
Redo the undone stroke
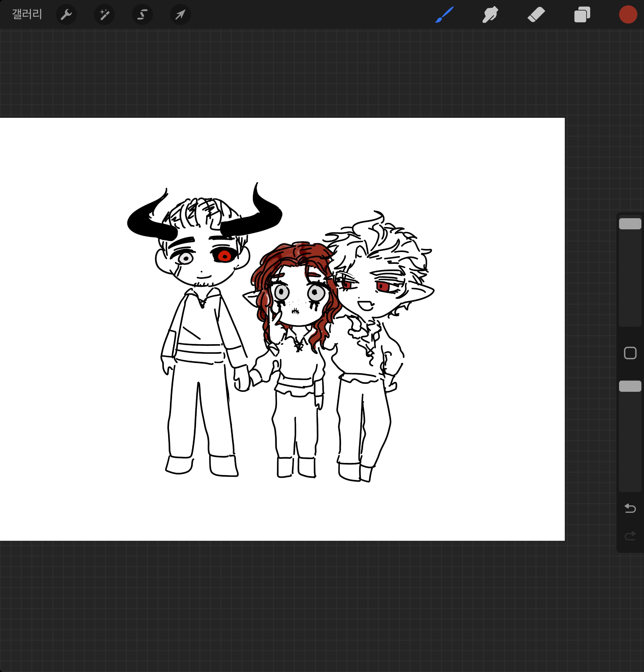630,535
